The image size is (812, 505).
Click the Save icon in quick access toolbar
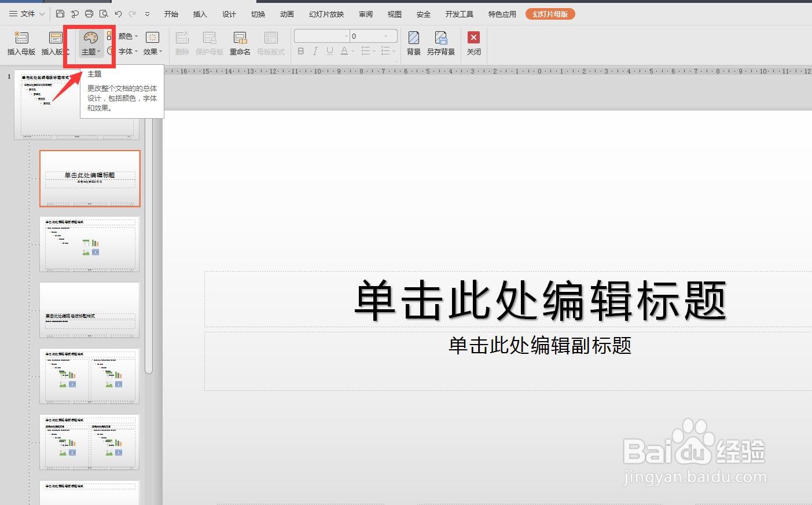[x=60, y=13]
